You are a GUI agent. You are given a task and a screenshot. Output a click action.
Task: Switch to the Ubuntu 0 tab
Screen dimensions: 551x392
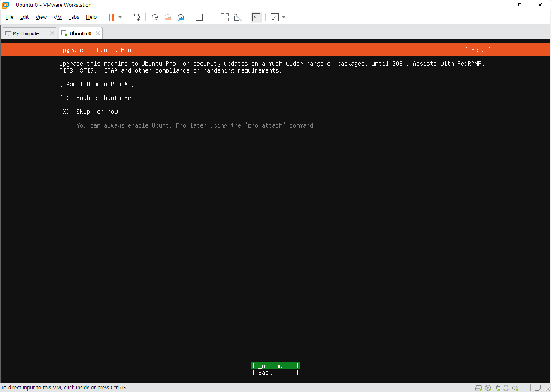(80, 33)
